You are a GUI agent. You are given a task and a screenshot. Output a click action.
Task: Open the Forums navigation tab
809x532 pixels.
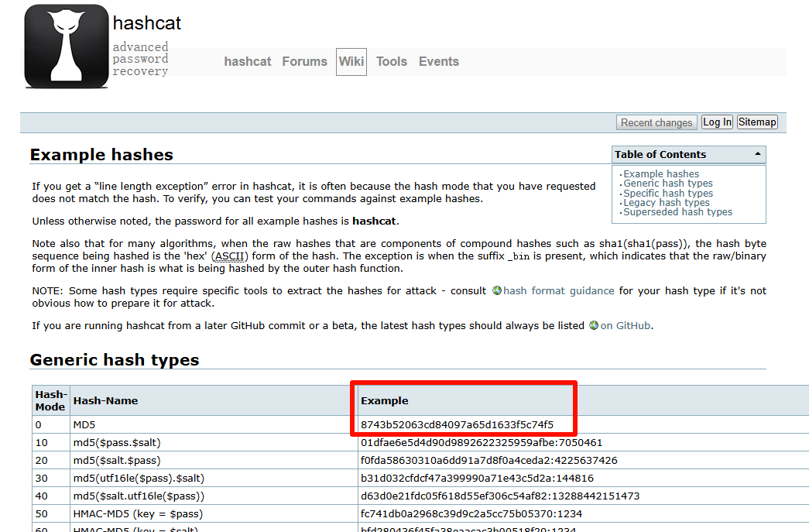[304, 62]
